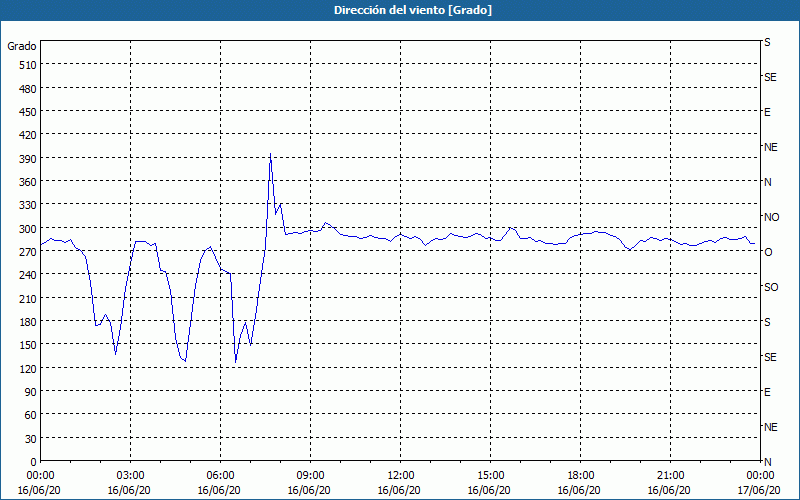
Task: Click the 0 value on the degree axis
Action: 34,462
